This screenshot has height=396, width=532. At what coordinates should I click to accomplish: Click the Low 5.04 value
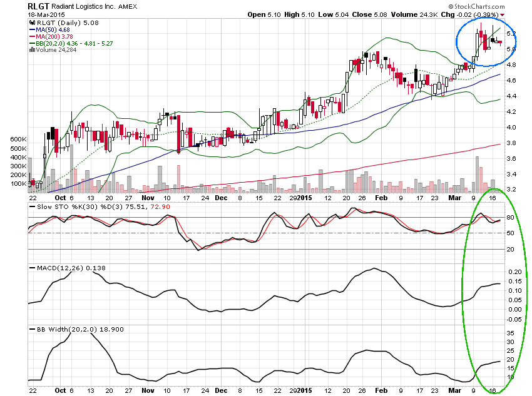[x=333, y=14]
